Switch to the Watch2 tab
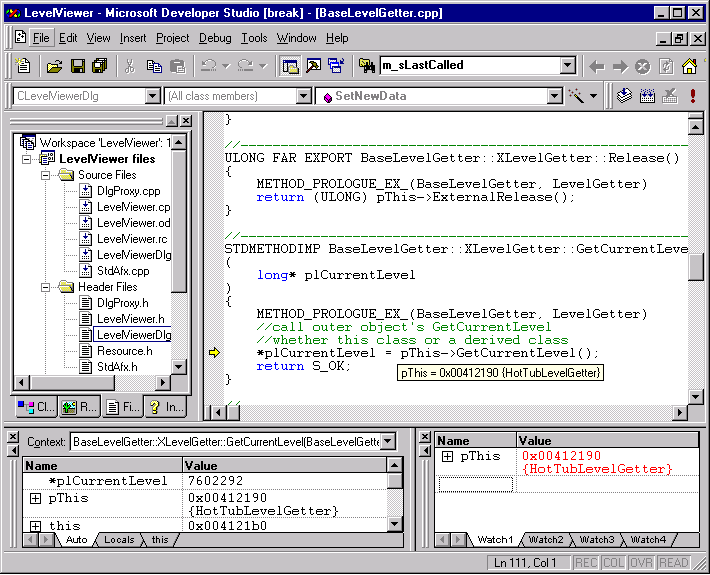This screenshot has height=575, width=710. point(546,540)
